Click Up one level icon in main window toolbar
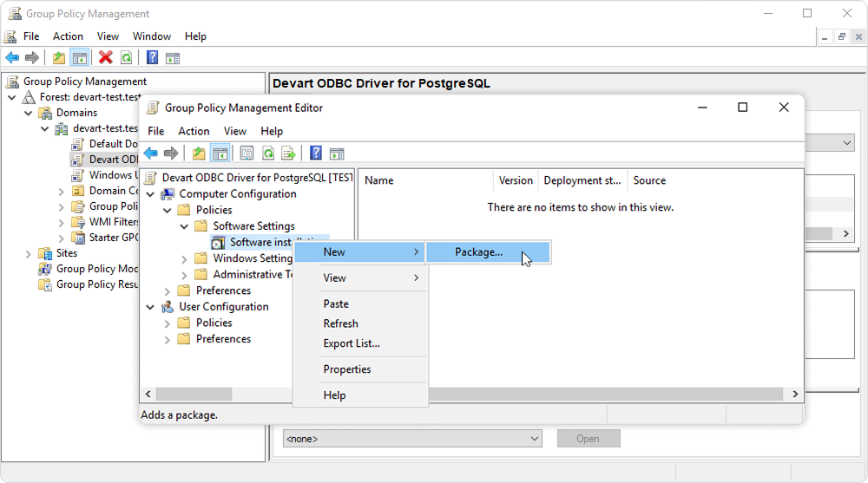 (x=59, y=57)
